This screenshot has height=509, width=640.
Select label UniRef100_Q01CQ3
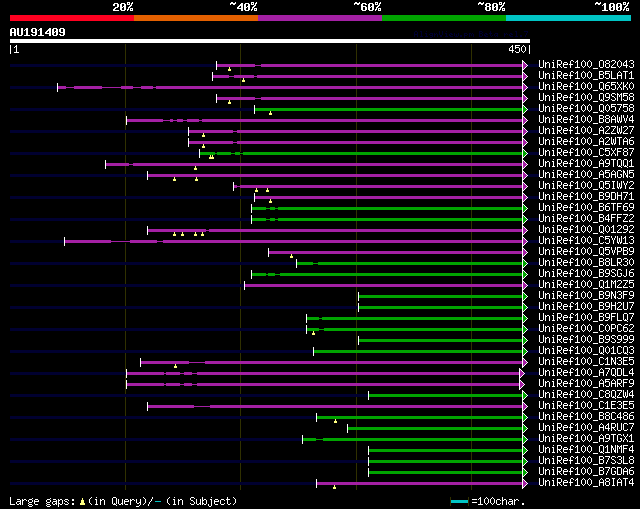click(x=586, y=351)
